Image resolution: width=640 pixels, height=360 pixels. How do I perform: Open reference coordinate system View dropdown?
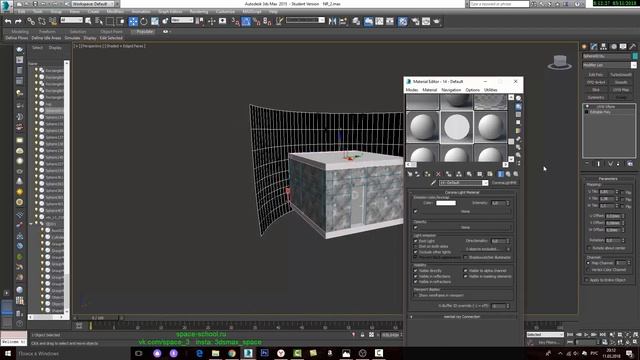[x=182, y=20]
